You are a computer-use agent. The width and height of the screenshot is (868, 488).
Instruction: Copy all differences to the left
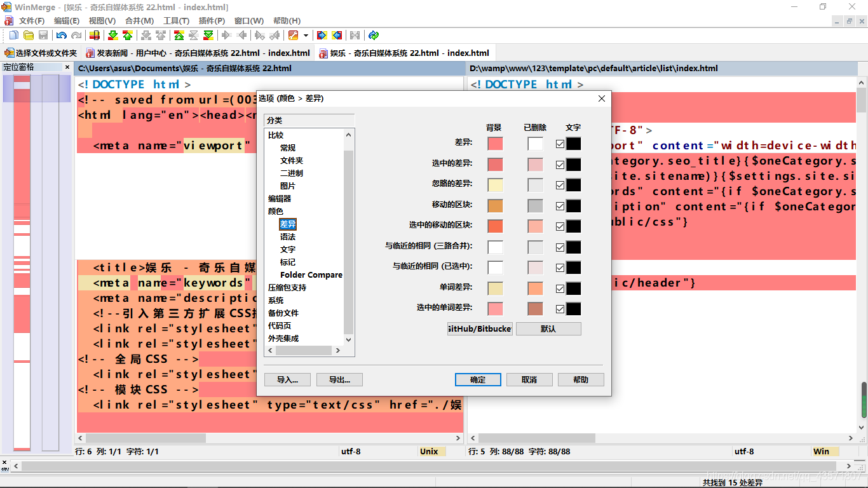[x=337, y=36]
